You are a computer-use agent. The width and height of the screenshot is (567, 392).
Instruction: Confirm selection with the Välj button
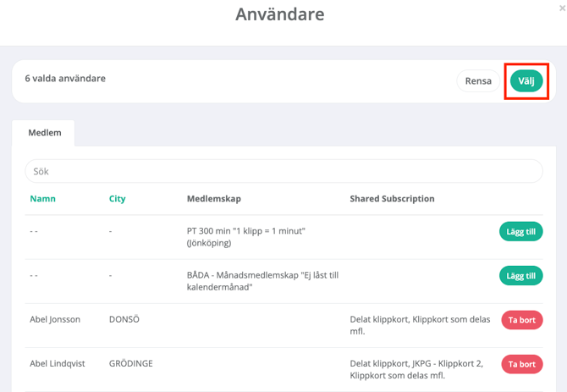click(526, 81)
